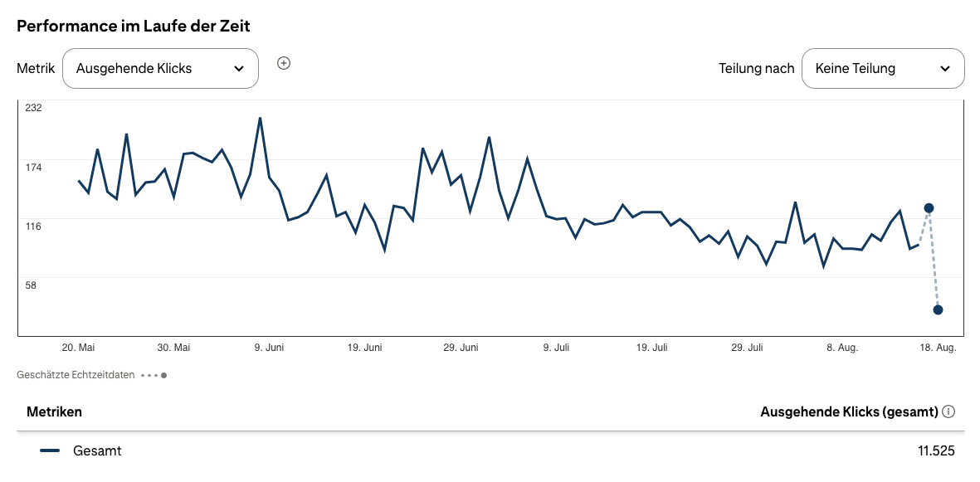This screenshot has height=482, width=980.
Task: Select the lowest estimated data point on the chart
Action: coord(938,309)
